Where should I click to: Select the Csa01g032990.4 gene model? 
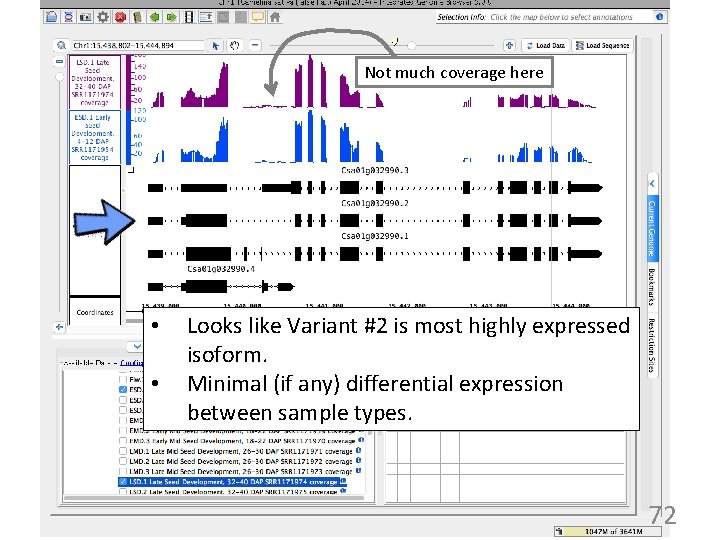point(221,287)
